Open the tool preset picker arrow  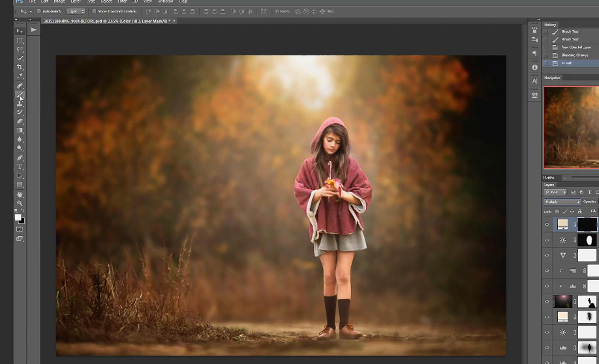pos(31,12)
